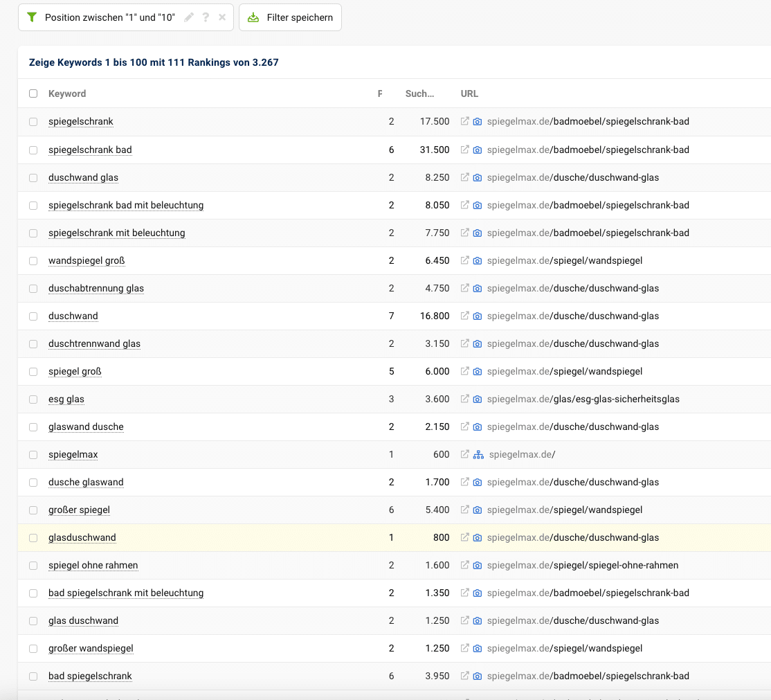Open external link icon for glasduschwand row

tap(464, 537)
